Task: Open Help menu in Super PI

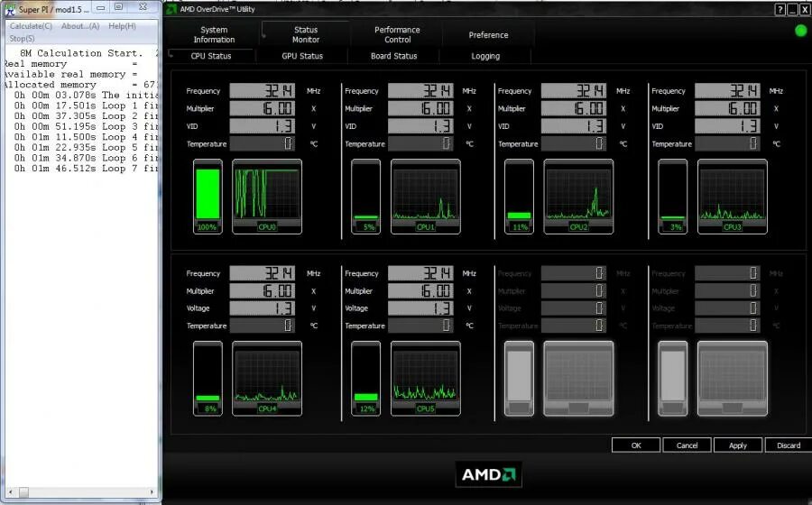Action: (x=122, y=26)
